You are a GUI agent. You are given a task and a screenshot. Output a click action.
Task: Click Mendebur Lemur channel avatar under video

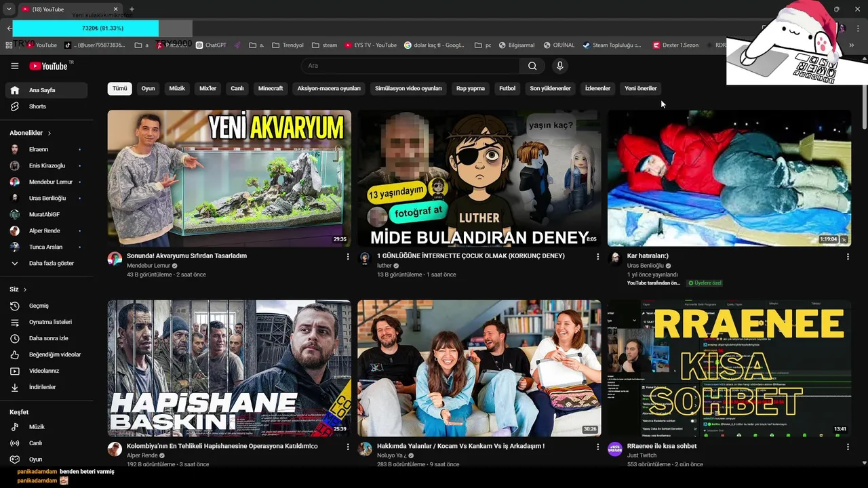pyautogui.click(x=115, y=259)
